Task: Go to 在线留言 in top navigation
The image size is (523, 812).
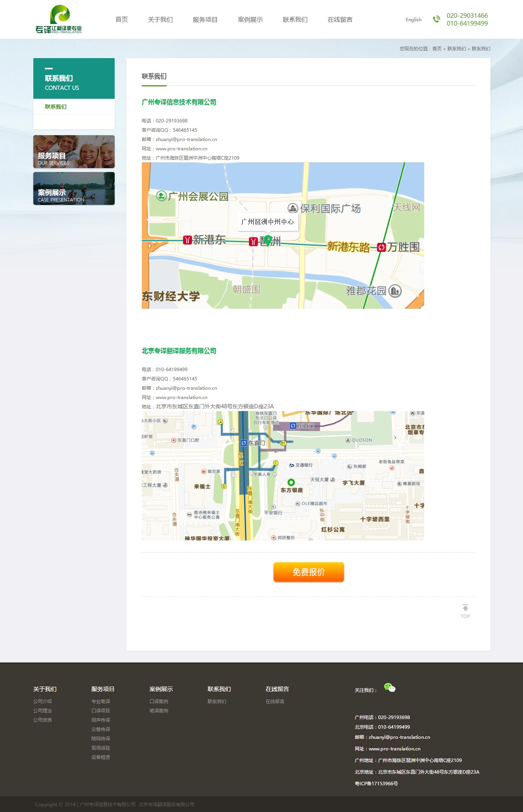Action: click(x=340, y=20)
